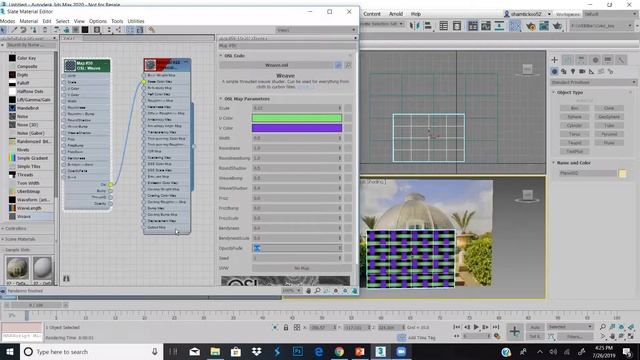This screenshot has width=640, height=360.
Task: Toggle the Parameter Editor toolbar icon
Action: pyautogui.click(x=140, y=30)
